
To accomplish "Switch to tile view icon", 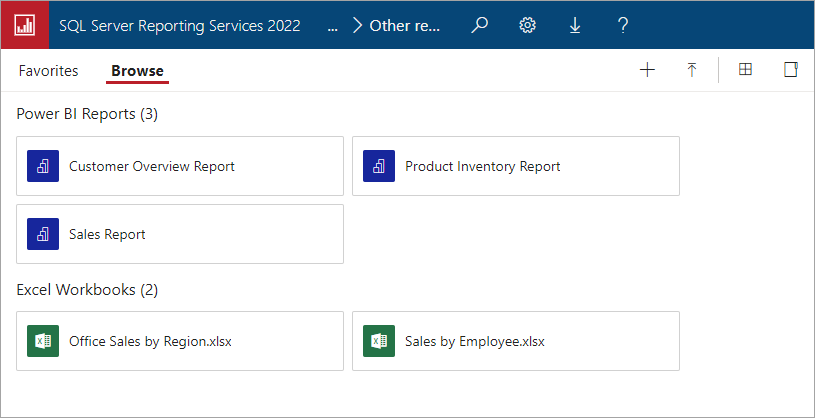I will tap(745, 70).
